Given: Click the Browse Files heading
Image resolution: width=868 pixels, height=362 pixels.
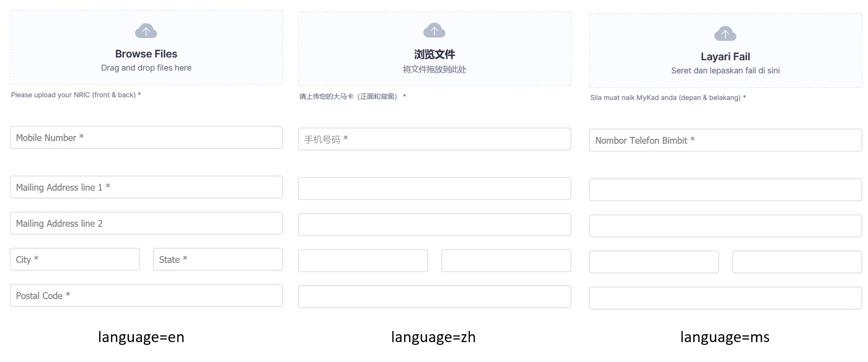Looking at the screenshot, I should point(146,54).
